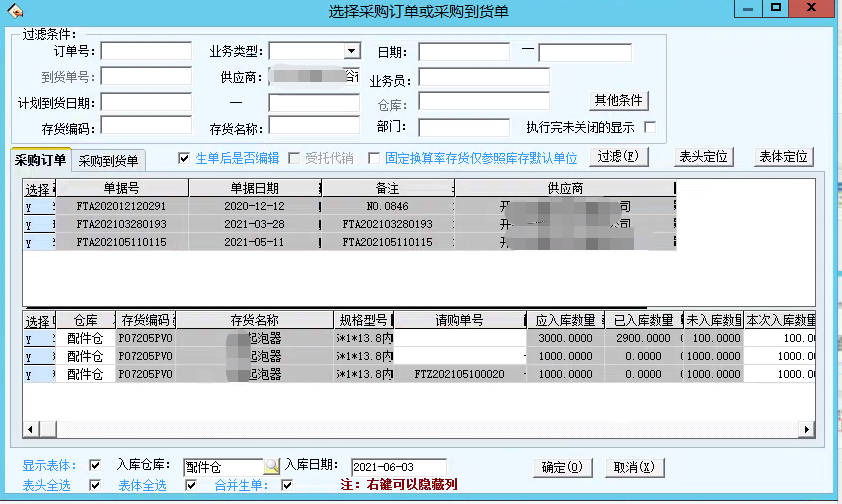
Task: Toggle 显示表体 checkbox
Action: pyautogui.click(x=95, y=465)
